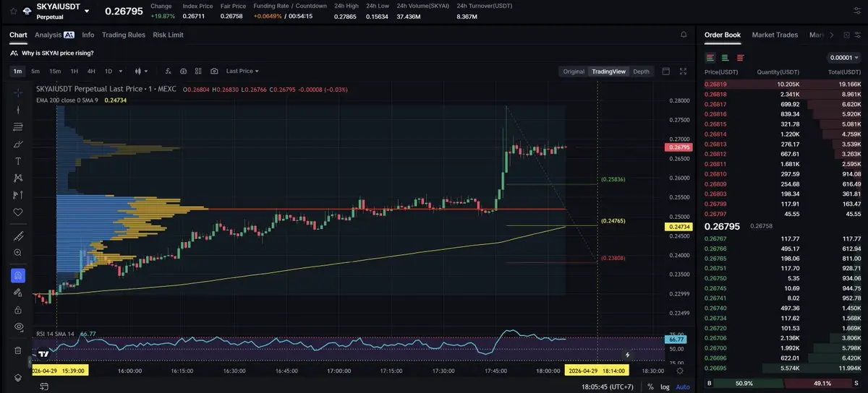
Task: Open the indicators fx menu
Action: pos(168,72)
